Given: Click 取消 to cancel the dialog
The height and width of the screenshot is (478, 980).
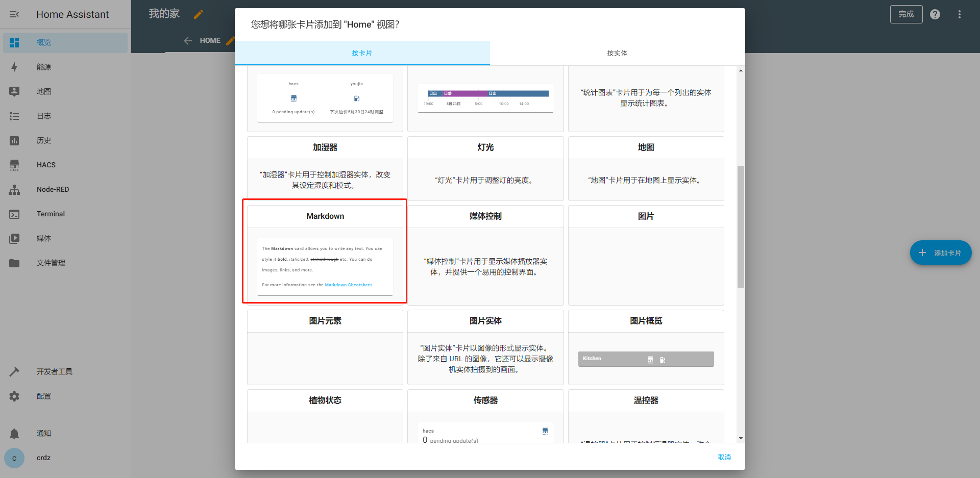Looking at the screenshot, I should click(x=724, y=457).
